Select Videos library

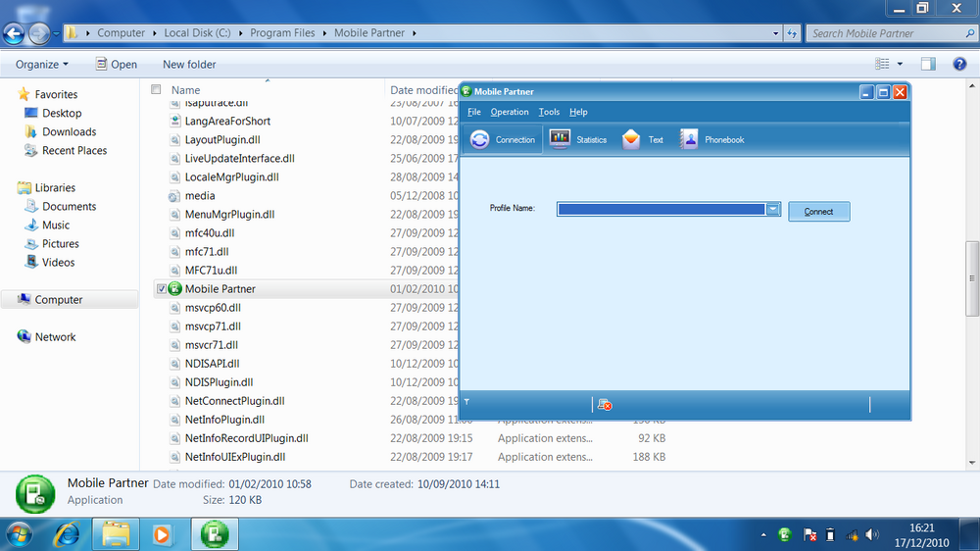click(x=58, y=263)
